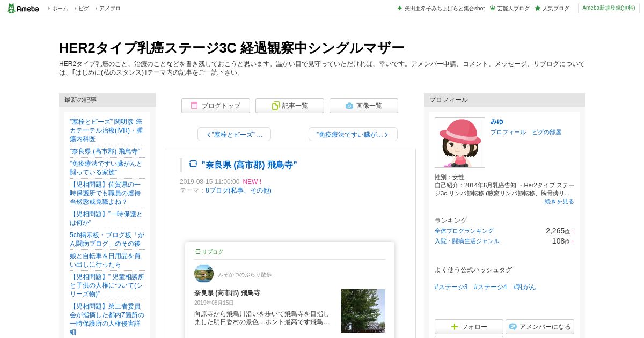The width and height of the screenshot is (644, 338).
Task: Open the ピグ top navigation link
Action: click(x=84, y=8)
